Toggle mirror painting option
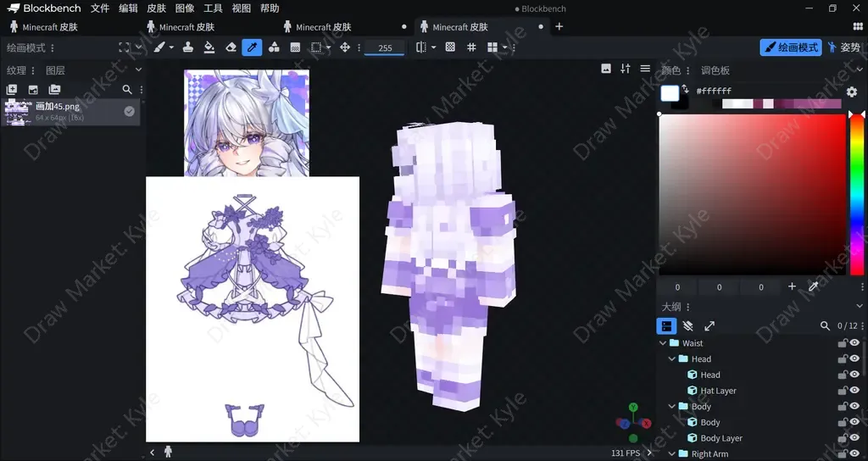 tap(421, 47)
